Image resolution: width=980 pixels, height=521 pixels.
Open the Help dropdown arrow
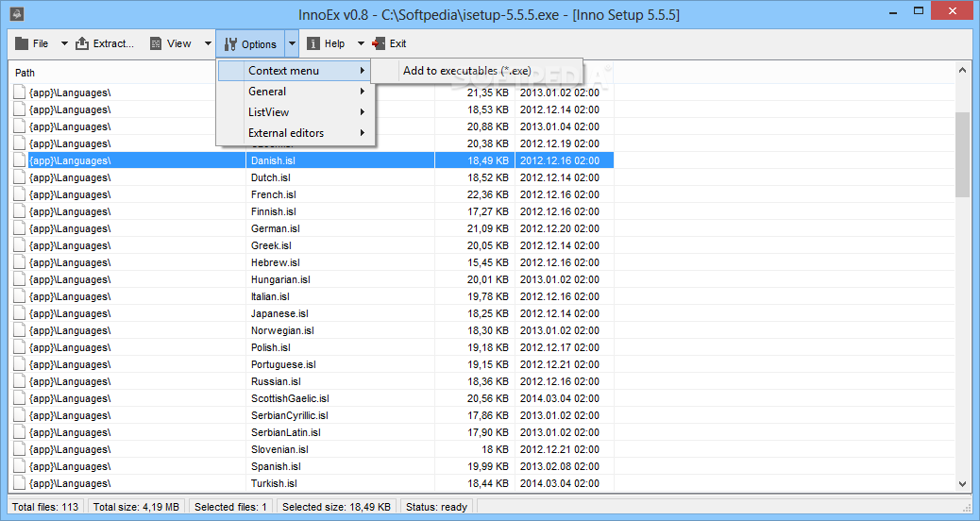coord(361,43)
